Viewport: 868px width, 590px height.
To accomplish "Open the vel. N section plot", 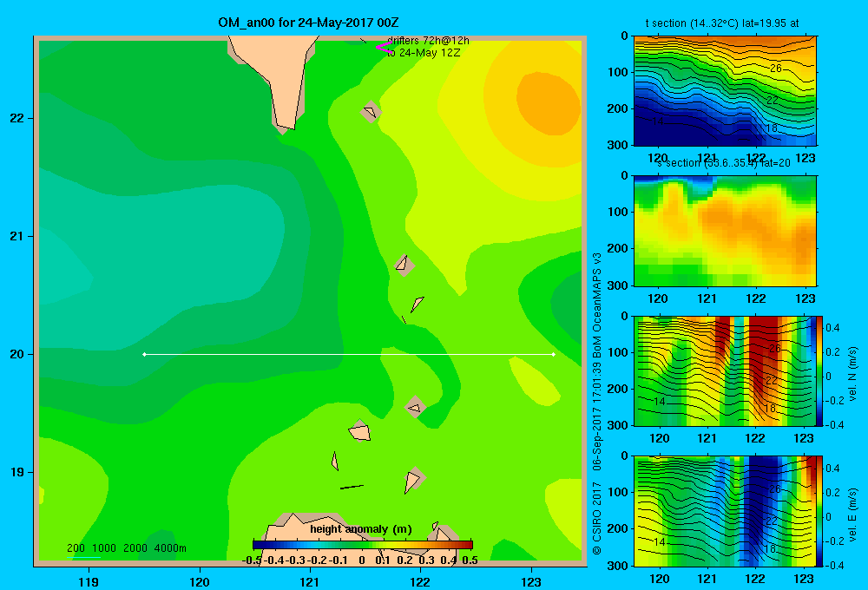I will (725, 370).
